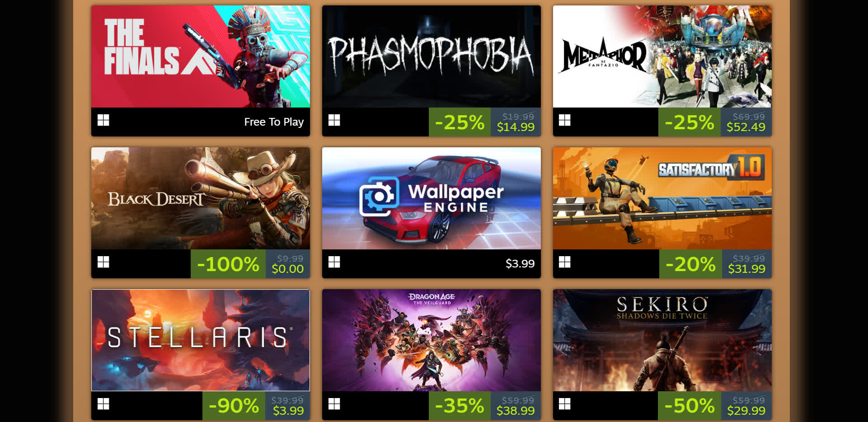
Task: Click the Windows icon under Dragon Age Veilguard
Action: 334,404
